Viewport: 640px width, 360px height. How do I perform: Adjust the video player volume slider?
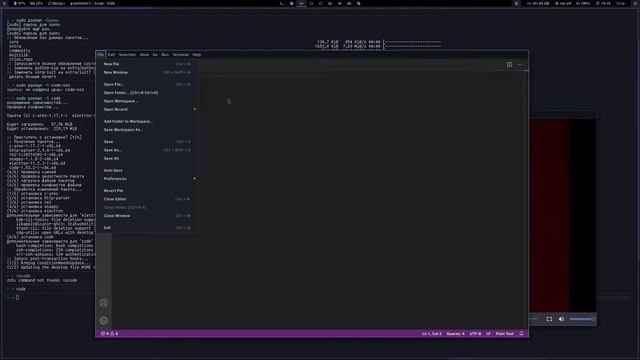pyautogui.click(x=582, y=319)
